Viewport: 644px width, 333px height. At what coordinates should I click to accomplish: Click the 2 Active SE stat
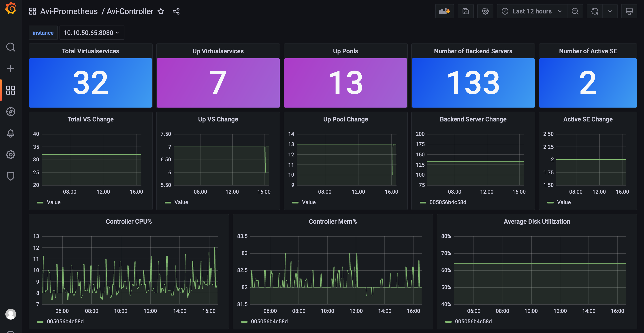tap(588, 83)
